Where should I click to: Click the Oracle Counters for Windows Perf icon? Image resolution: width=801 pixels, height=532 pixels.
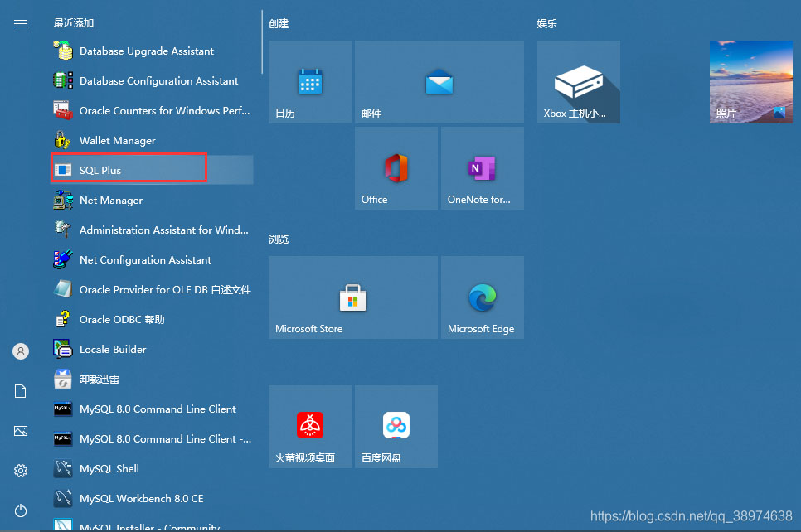coord(63,110)
